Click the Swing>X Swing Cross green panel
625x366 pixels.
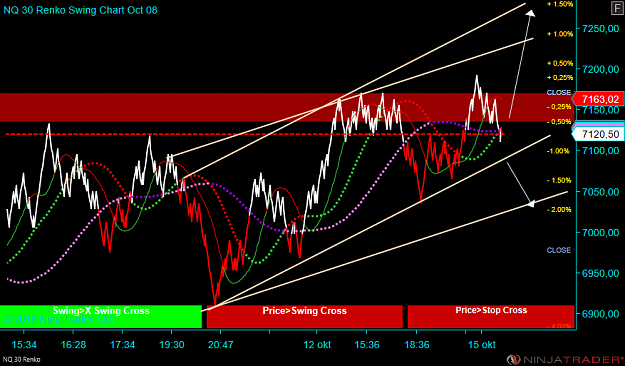(x=101, y=317)
